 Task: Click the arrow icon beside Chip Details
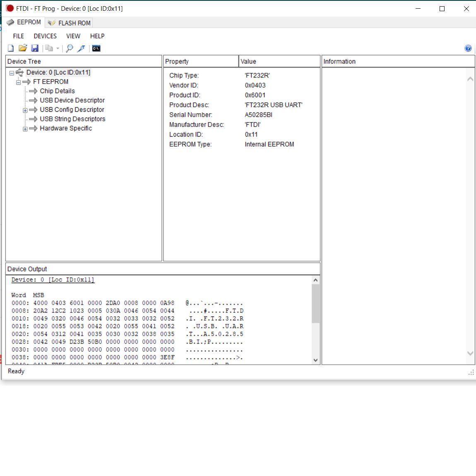[33, 91]
